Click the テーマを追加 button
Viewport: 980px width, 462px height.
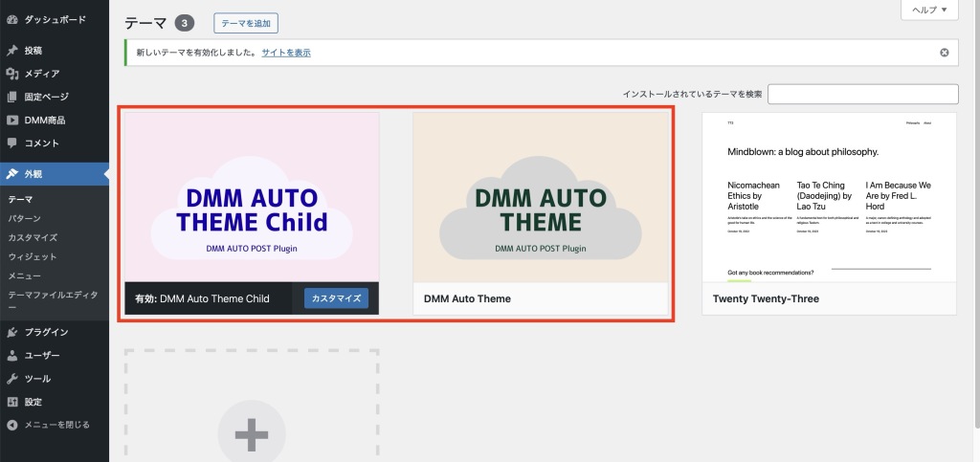tap(246, 23)
